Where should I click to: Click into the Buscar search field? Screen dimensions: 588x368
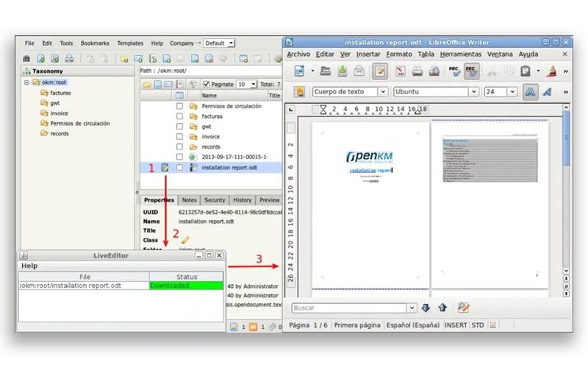pos(349,308)
